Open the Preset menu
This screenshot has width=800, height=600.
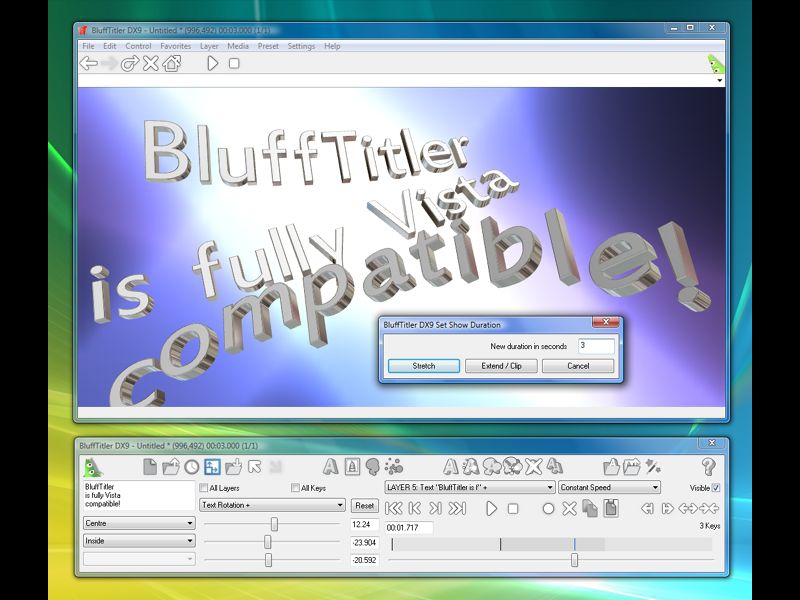coord(267,46)
